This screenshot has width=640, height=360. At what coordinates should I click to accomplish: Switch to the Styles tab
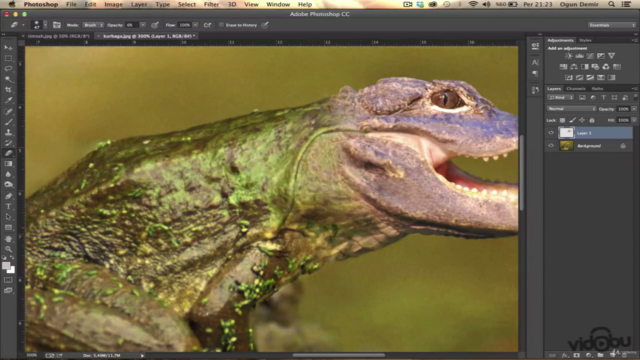pos(585,40)
